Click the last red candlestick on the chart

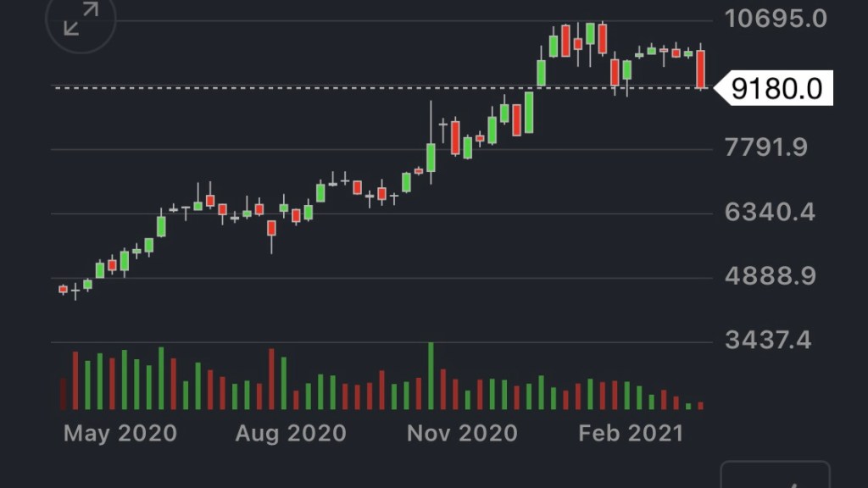701,69
